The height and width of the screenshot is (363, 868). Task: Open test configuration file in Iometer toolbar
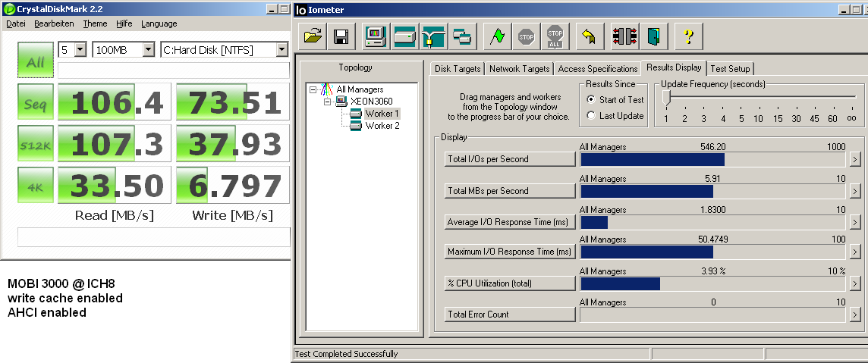click(x=313, y=37)
